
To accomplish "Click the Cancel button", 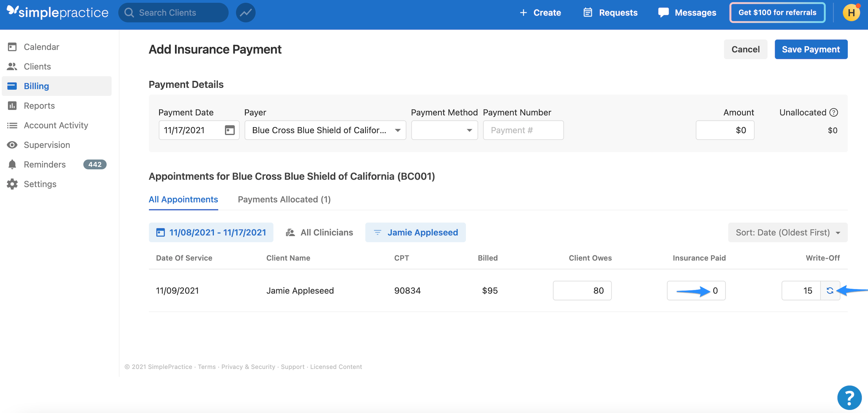I will [x=745, y=49].
